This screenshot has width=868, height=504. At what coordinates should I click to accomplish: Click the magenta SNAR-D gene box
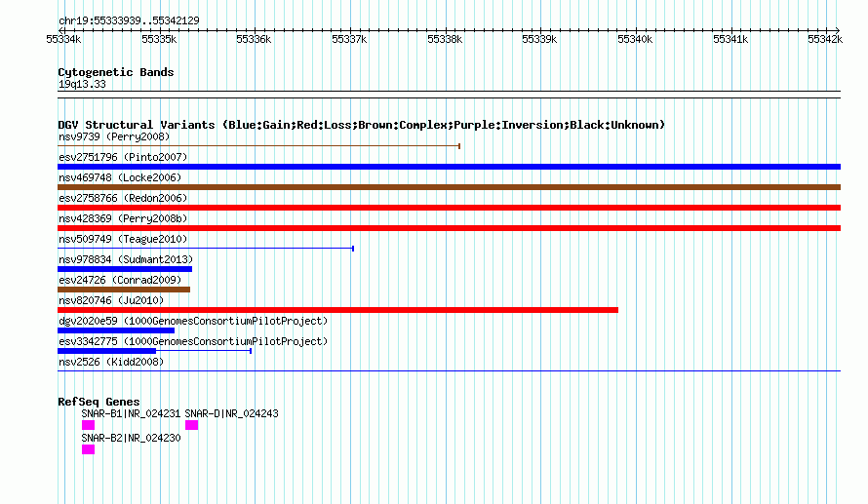(x=191, y=425)
